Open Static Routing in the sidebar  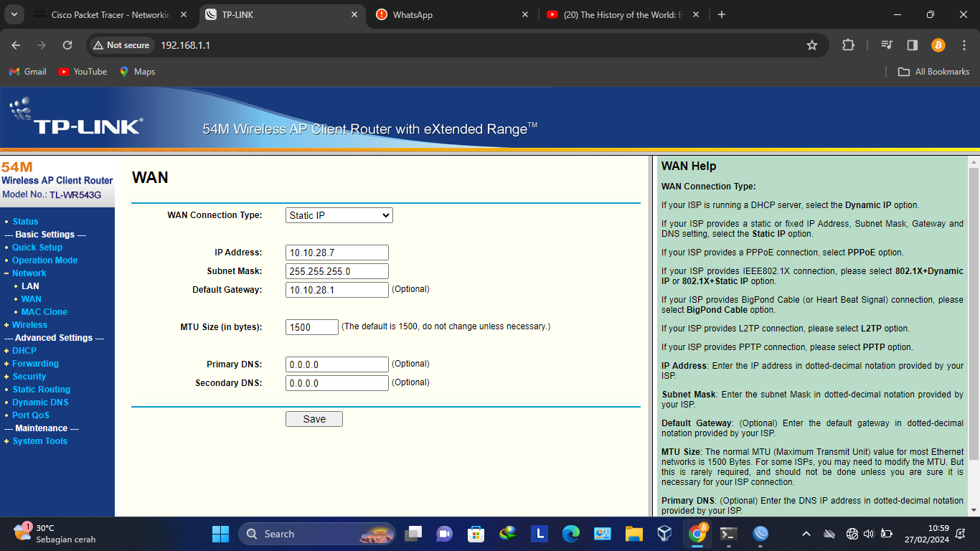tap(42, 390)
